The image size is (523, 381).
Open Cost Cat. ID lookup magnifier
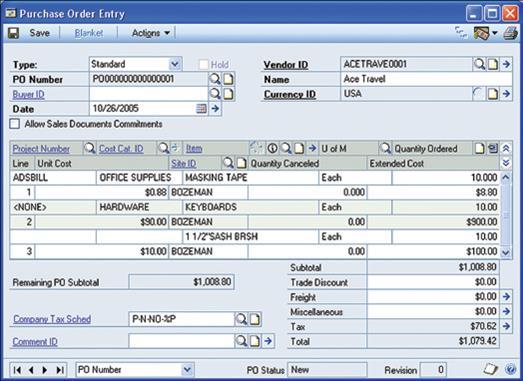click(163, 148)
